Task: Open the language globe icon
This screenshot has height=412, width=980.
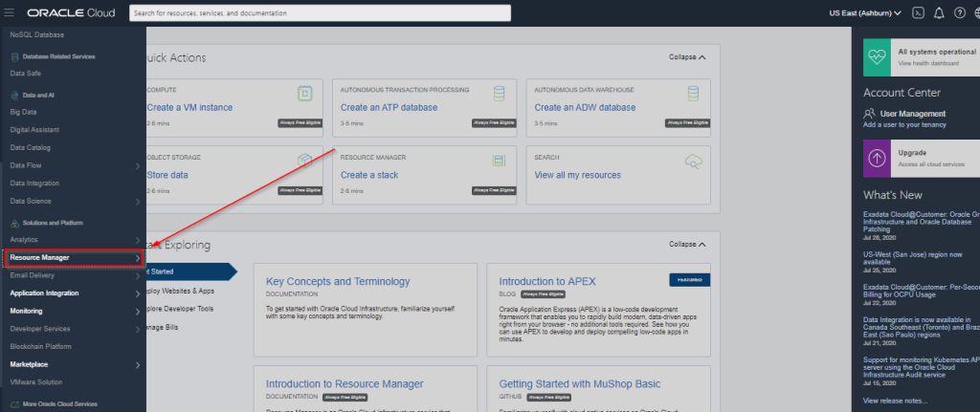Action: point(976,12)
